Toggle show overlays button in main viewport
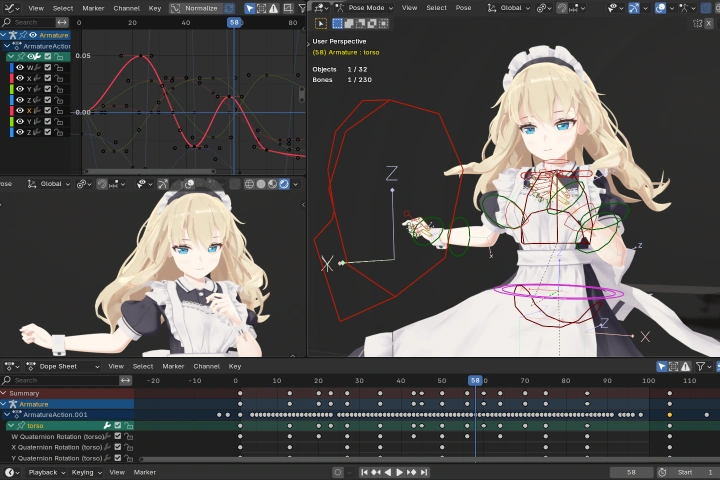 pos(660,8)
